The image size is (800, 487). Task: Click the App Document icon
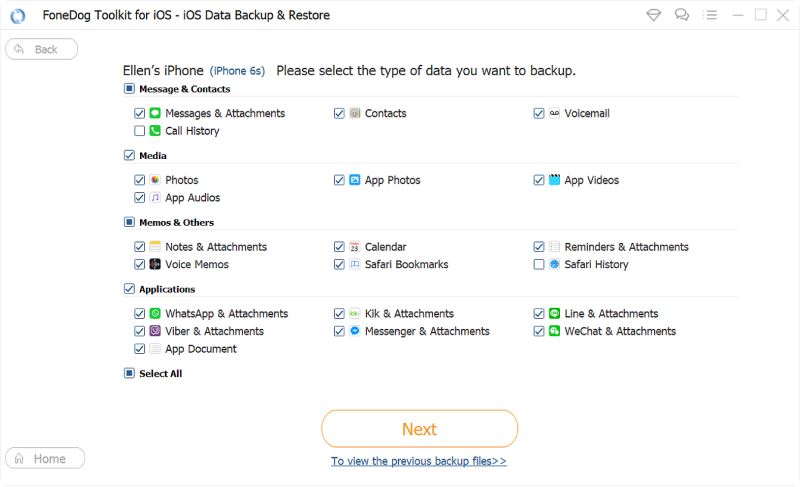click(155, 349)
